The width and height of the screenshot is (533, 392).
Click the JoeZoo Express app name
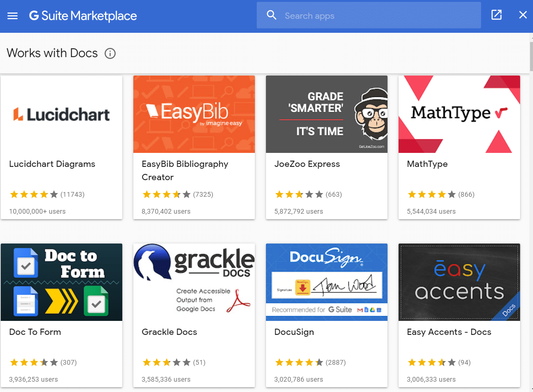(x=307, y=164)
